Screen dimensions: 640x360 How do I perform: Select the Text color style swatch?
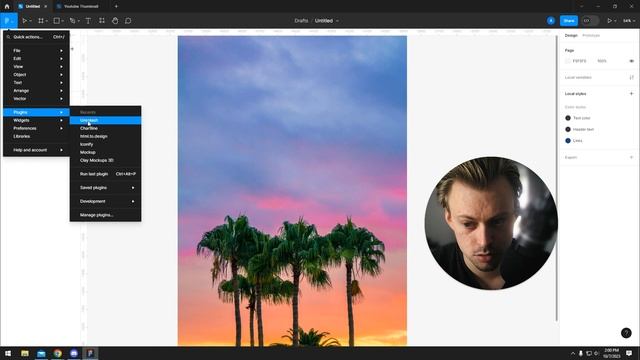[568, 118]
